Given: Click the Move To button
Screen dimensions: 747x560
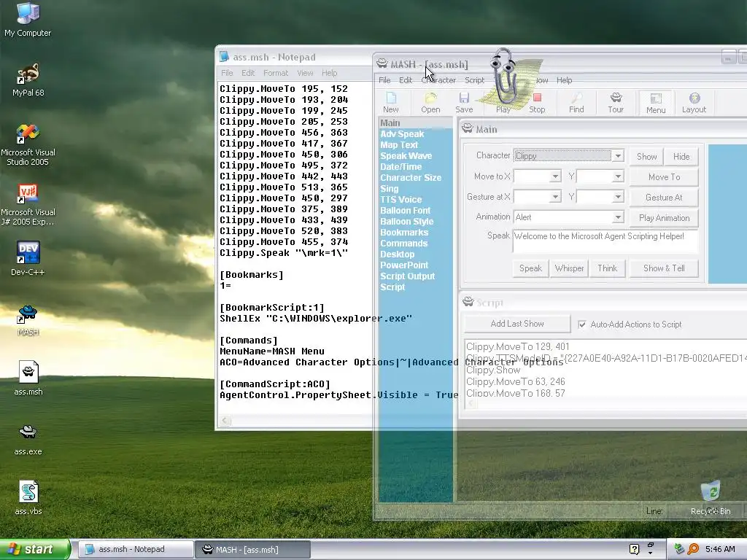Looking at the screenshot, I should point(664,177).
